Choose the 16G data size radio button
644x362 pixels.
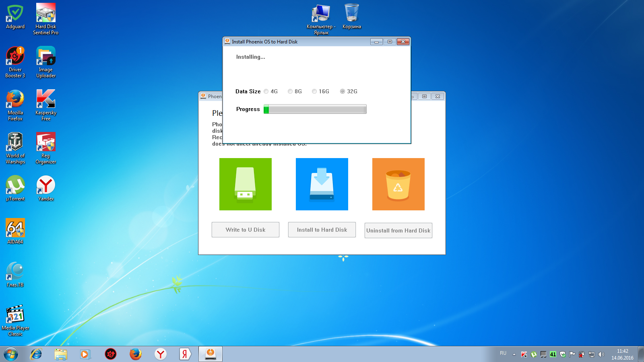coord(314,91)
